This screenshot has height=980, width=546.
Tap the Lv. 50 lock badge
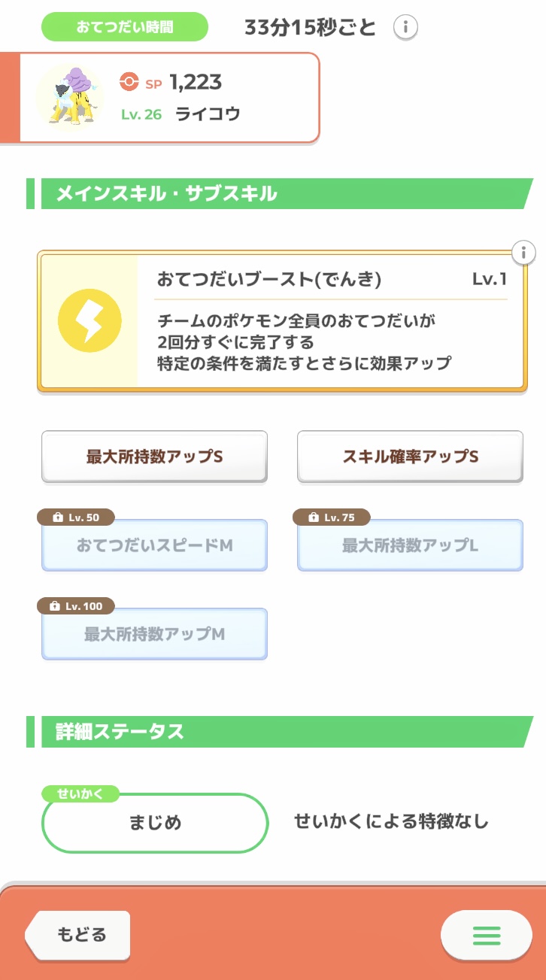(x=76, y=517)
